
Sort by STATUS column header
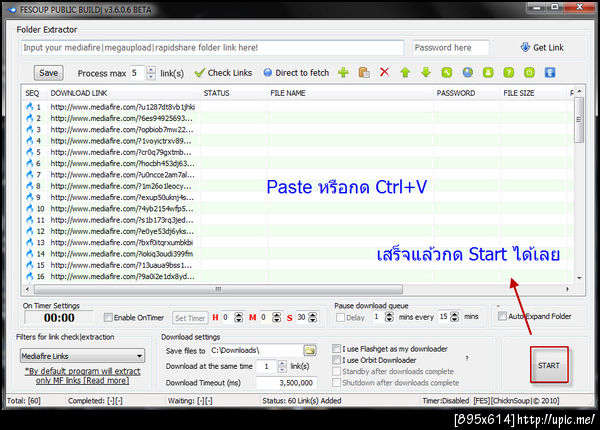[x=216, y=93]
